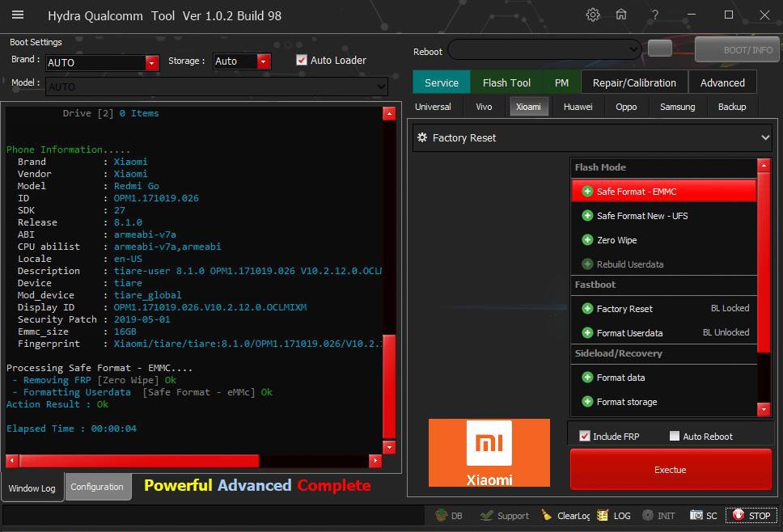Click the plus icon beside Format Userdata

click(587, 333)
